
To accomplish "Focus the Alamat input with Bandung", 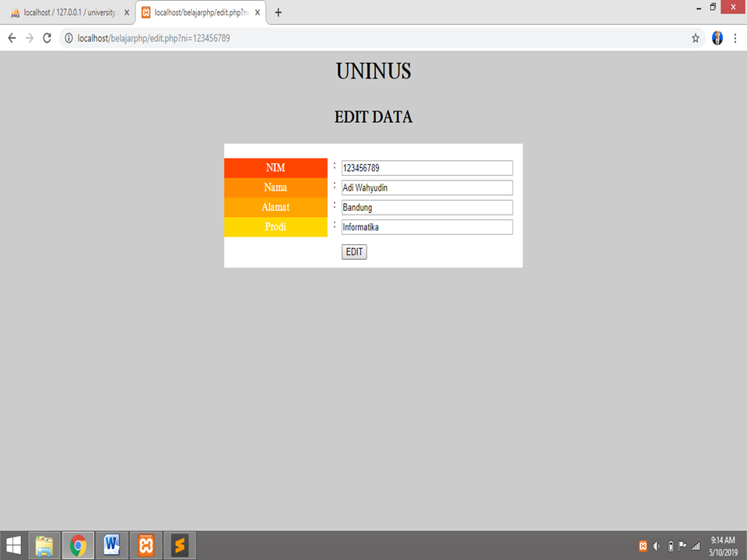I will pyautogui.click(x=427, y=208).
